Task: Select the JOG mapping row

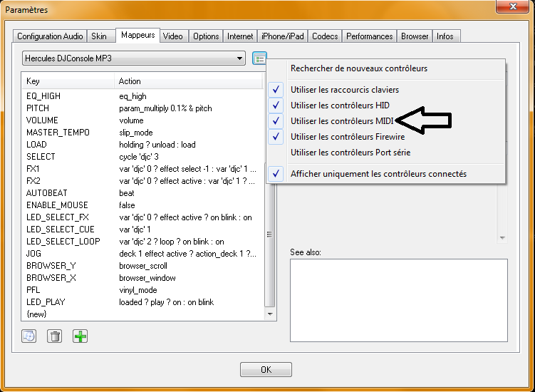Action: click(143, 254)
